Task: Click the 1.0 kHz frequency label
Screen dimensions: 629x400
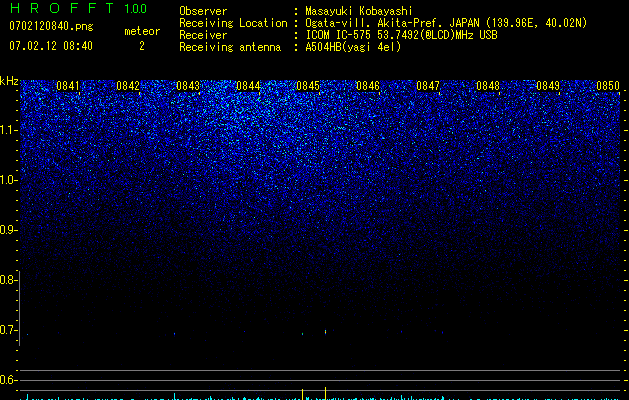Action: pos(8,180)
